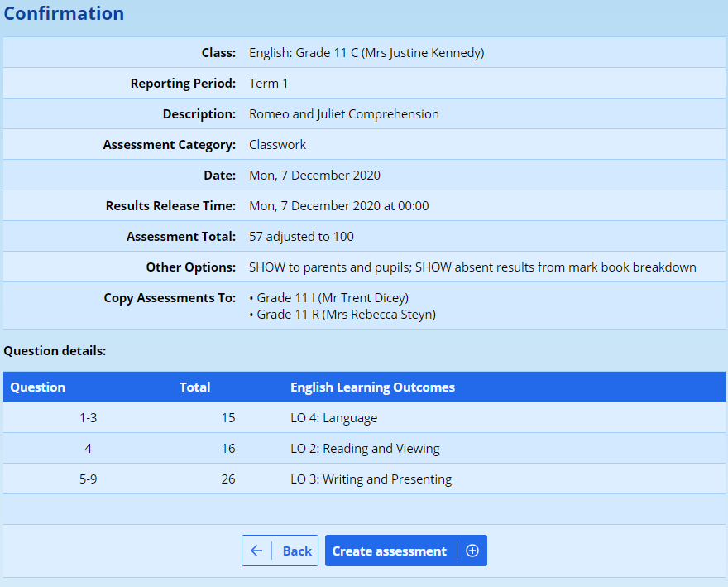Screen dimensions: 728x587
Task: Click the English Learning Outcomes column header
Action: (x=372, y=387)
